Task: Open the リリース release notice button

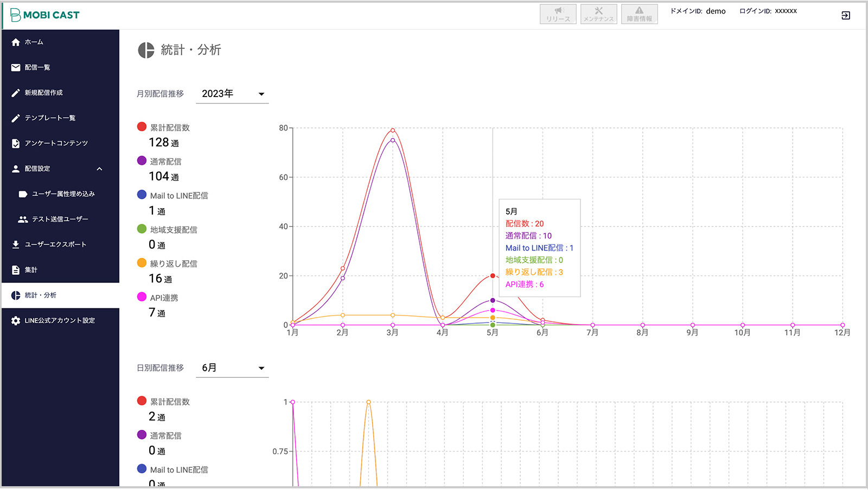Action: (558, 14)
